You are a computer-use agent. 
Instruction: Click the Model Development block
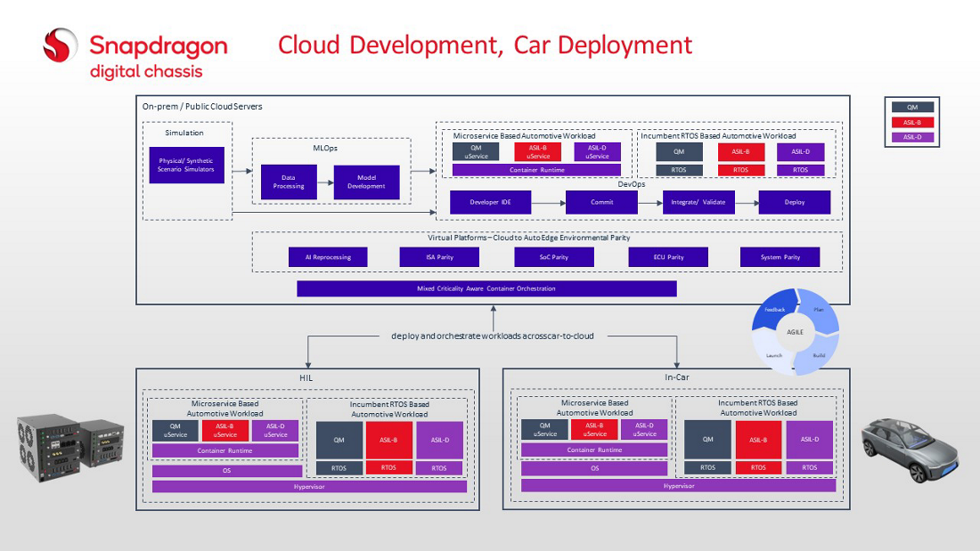click(366, 182)
